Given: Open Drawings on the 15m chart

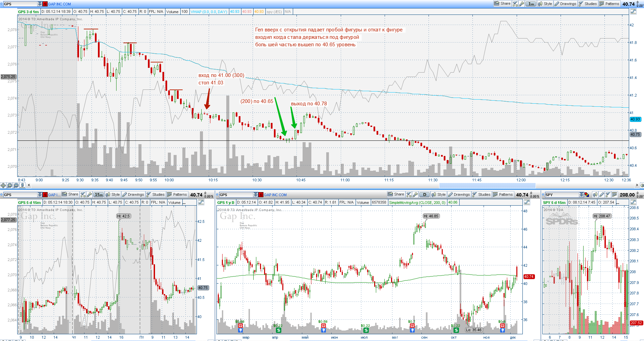Looking at the screenshot, I should 133,194.
